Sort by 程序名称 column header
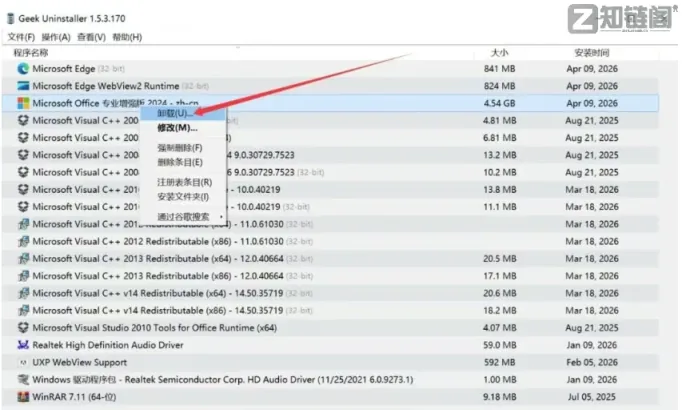 coord(30,53)
